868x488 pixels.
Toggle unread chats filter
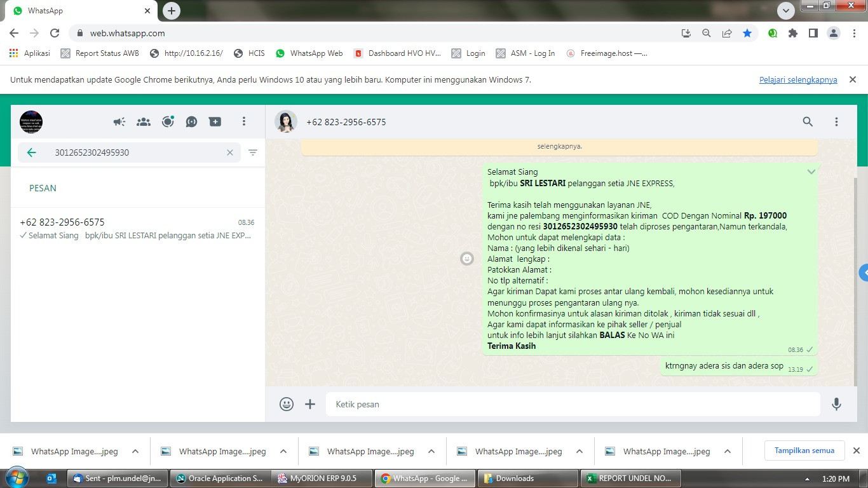pos(253,152)
